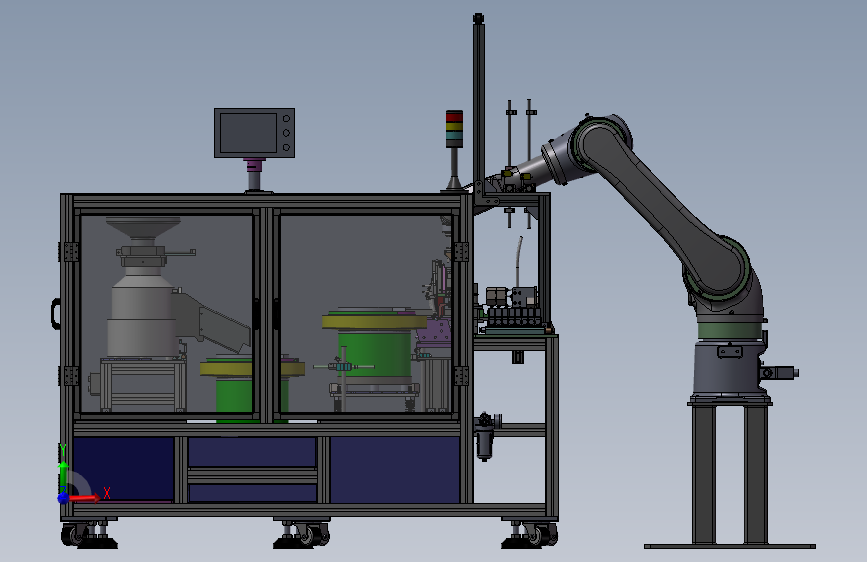Select the HMI touchscreen monitor on top
Viewport: 867px width, 562px height.
[x=254, y=133]
